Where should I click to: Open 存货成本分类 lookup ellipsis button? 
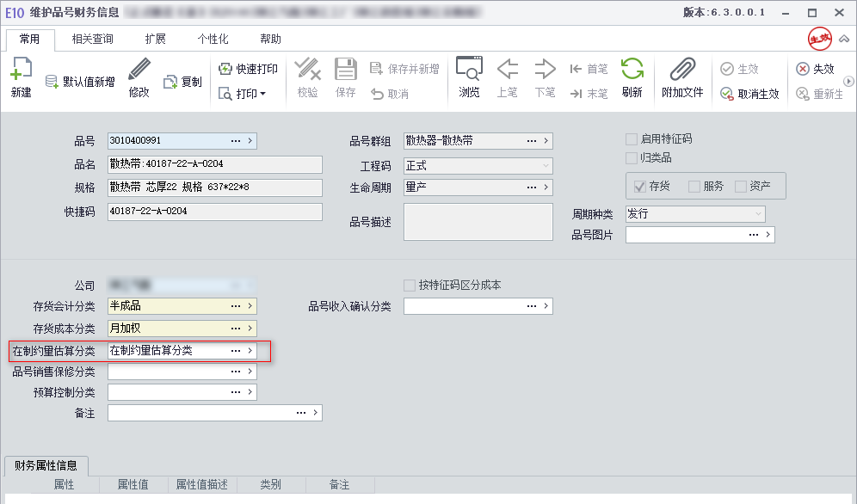(236, 329)
